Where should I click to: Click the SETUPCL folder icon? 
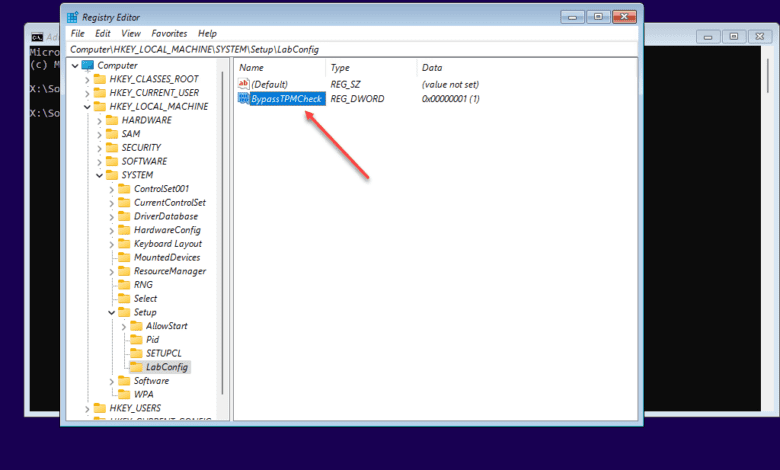[136, 353]
